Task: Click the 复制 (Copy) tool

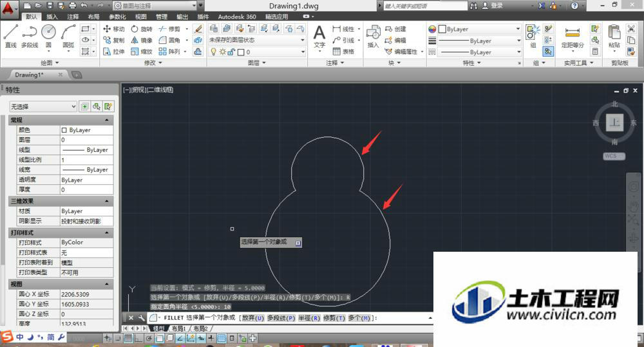Action: (113, 41)
